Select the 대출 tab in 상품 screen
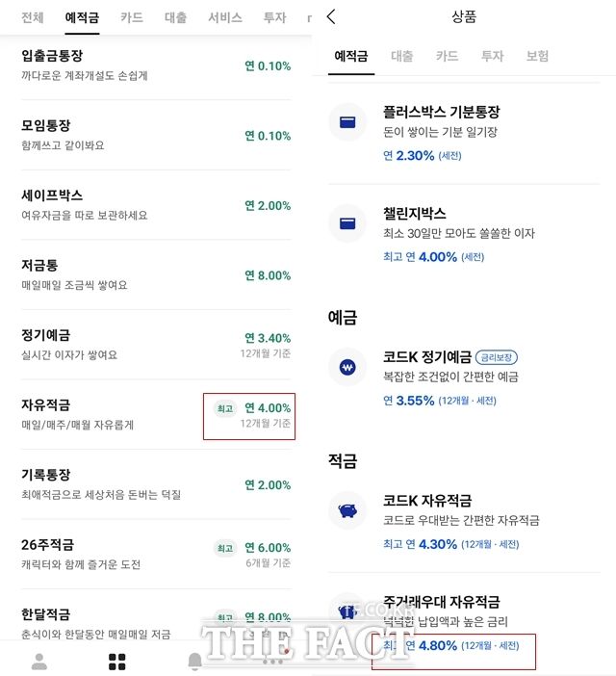The image size is (616, 676). (x=401, y=56)
